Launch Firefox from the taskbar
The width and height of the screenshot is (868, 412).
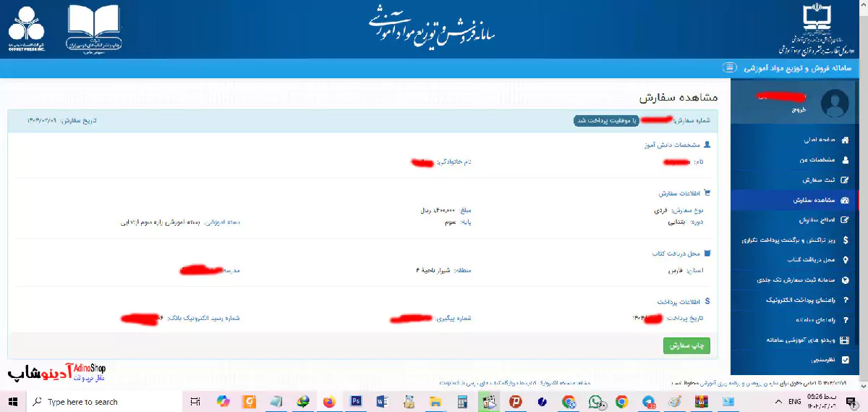[x=330, y=402]
